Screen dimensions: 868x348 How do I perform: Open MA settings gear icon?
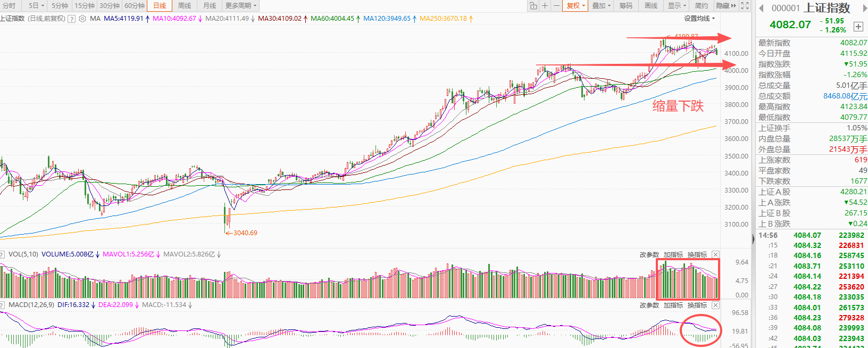tap(82, 19)
